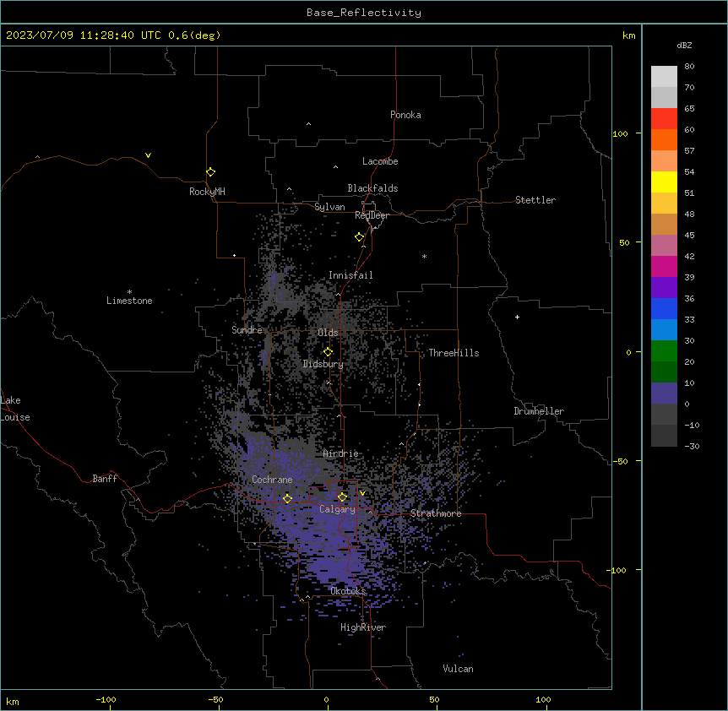Image resolution: width=728 pixels, height=711 pixels.
Task: Click the Sundre label
Action: pyautogui.click(x=247, y=330)
